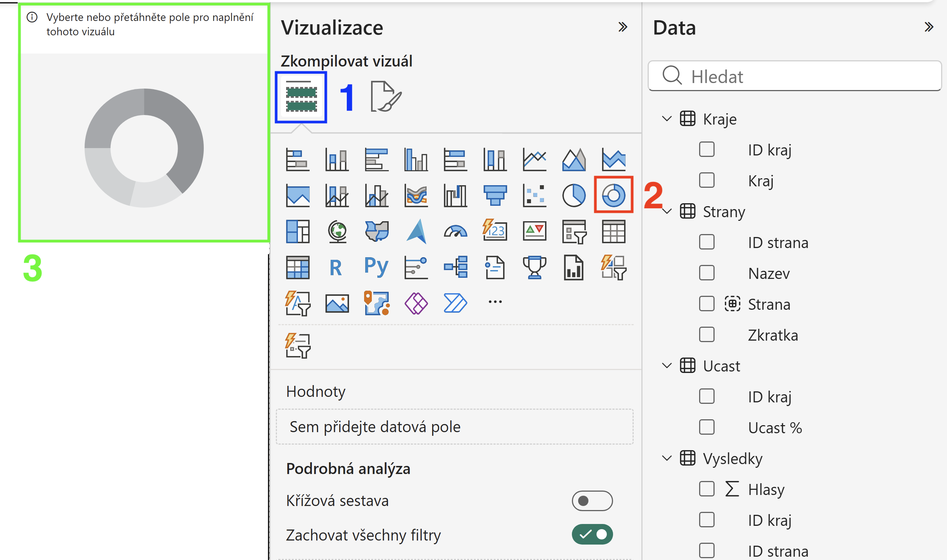
Task: Click the Vysledky table name
Action: 732,459
